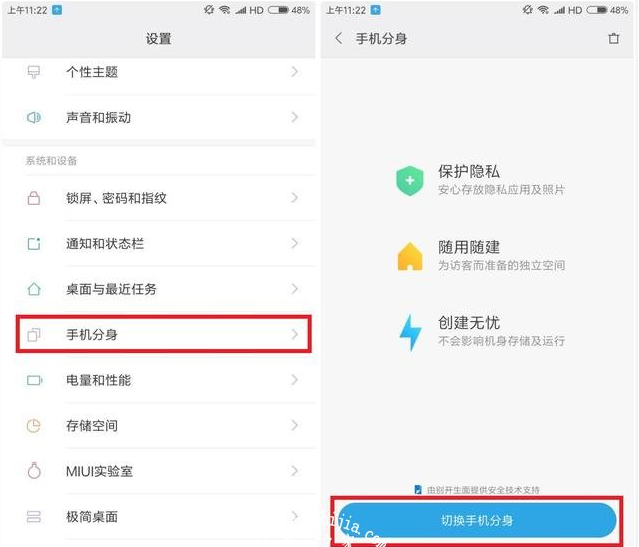
Task: Open the 桌面与最近任务 settings entry
Action: (x=163, y=289)
